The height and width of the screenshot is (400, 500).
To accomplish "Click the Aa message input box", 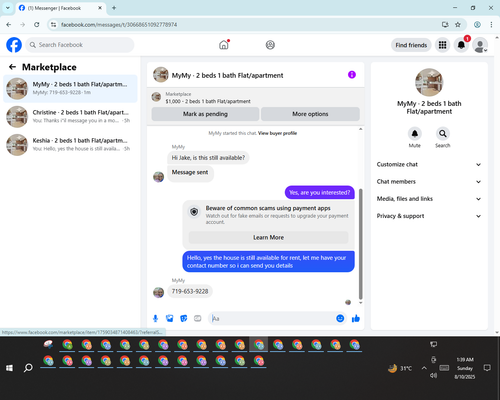I will [272, 318].
